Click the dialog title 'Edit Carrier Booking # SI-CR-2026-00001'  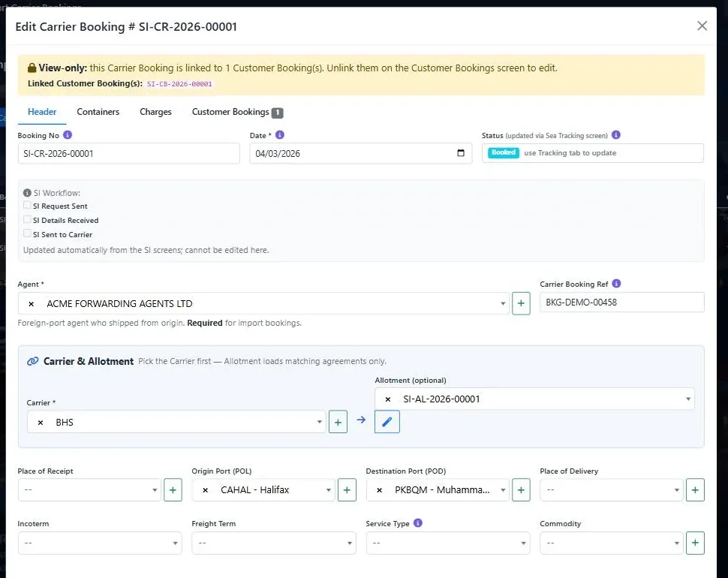pos(126,26)
